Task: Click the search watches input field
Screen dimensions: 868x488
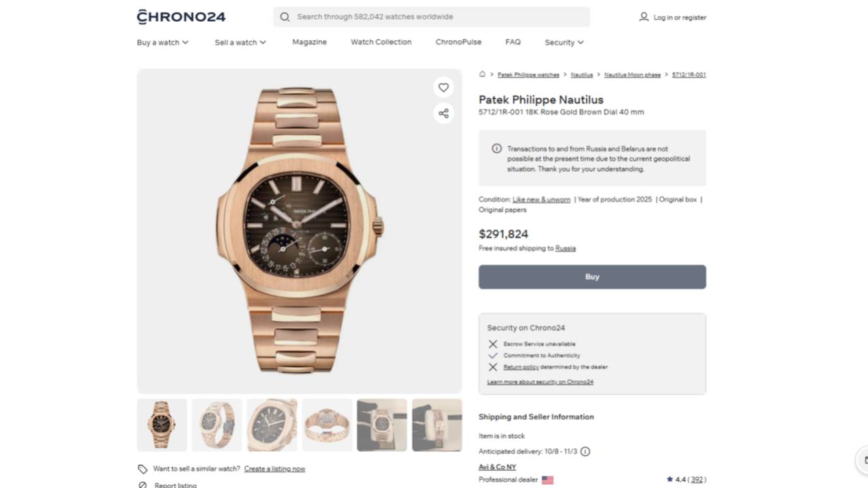Action: pyautogui.click(x=437, y=17)
